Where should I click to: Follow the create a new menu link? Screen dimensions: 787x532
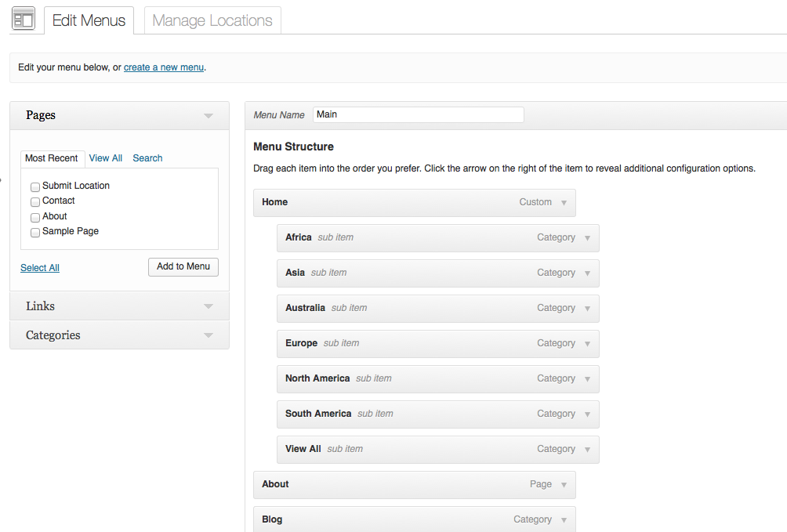pos(163,67)
